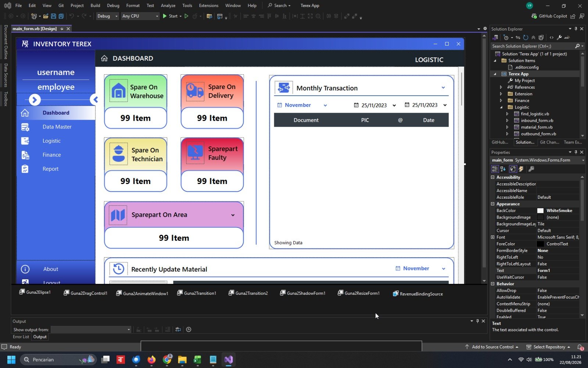Screen dimensions: 588x368
Task: Click the Recently Update Material clock icon
Action: click(118, 269)
